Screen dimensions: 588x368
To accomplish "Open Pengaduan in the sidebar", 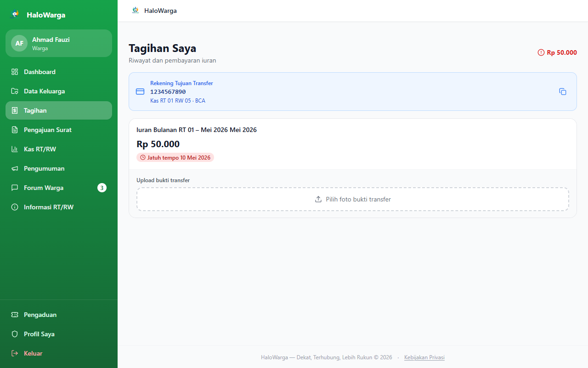I will (x=59, y=315).
